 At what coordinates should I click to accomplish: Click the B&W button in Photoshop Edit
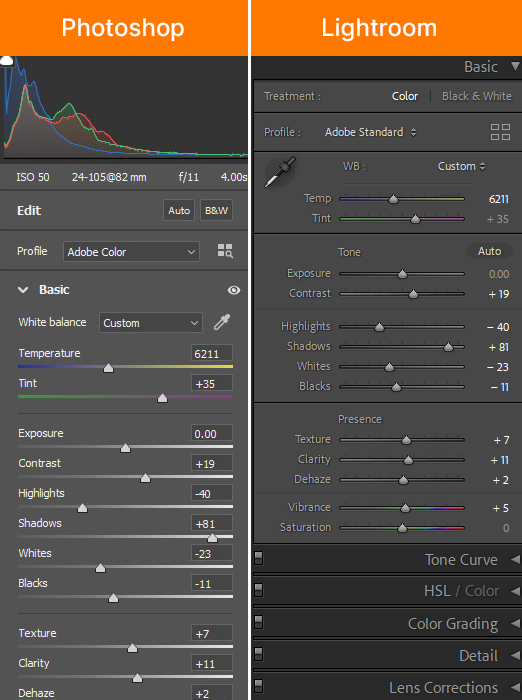216,210
